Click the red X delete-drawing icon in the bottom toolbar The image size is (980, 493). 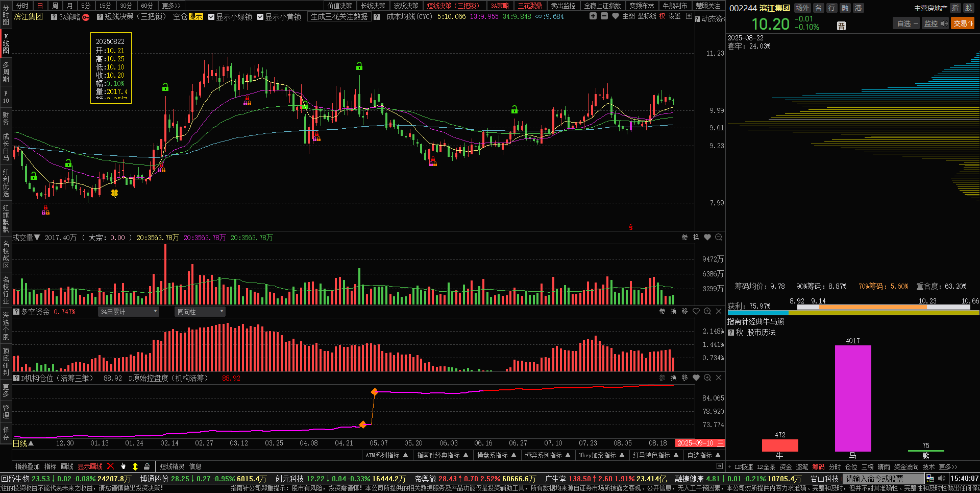[110, 466]
